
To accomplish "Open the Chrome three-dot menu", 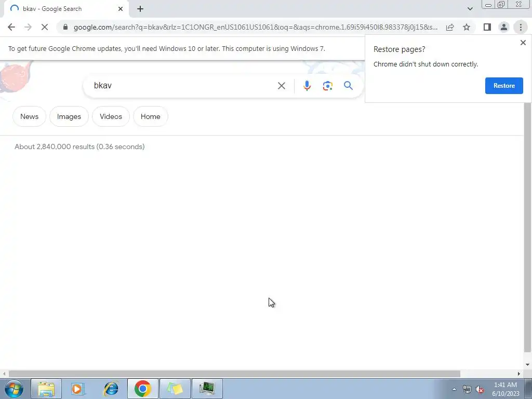I will 521,27.
